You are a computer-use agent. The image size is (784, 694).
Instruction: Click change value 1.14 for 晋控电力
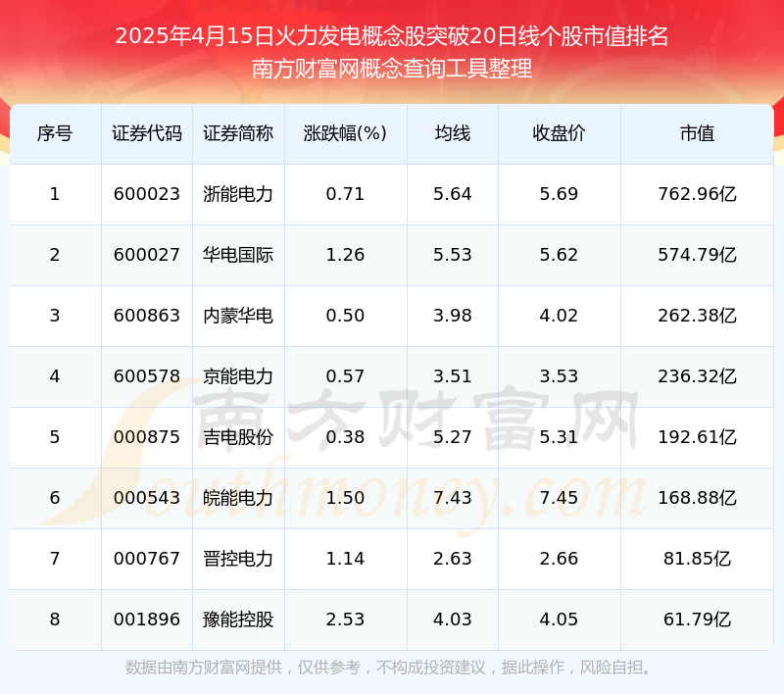(x=345, y=559)
